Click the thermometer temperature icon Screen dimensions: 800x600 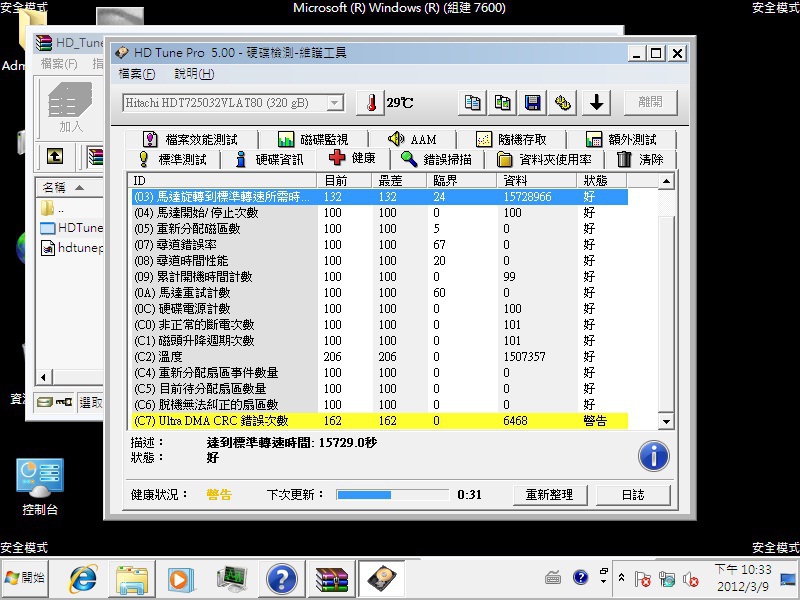point(370,103)
